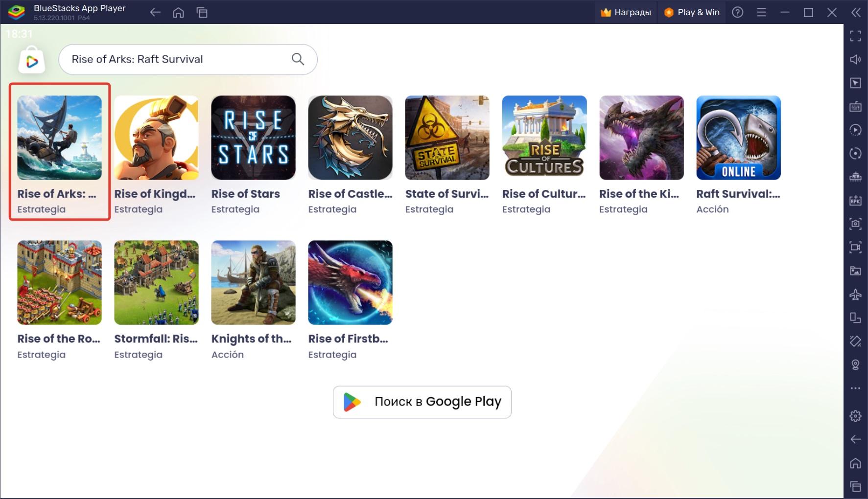Open the multi-instance manager icon in sidebar
The width and height of the screenshot is (868, 499).
pyautogui.click(x=855, y=177)
